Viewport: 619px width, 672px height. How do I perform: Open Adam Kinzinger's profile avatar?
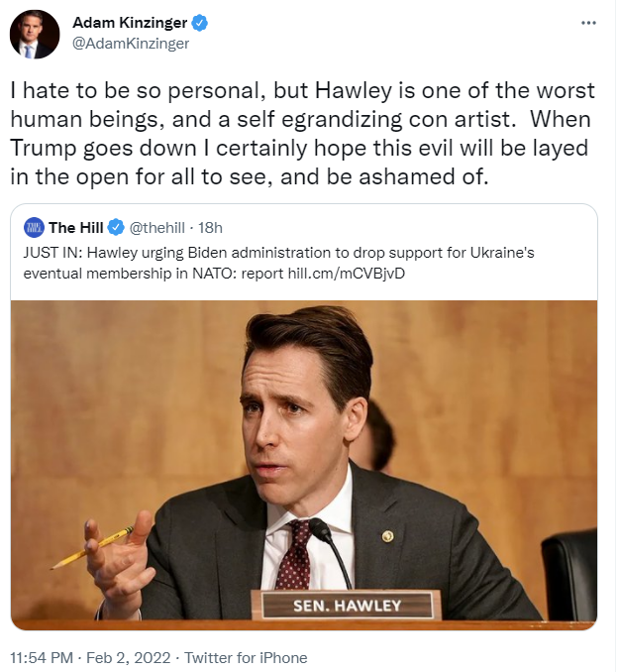tap(35, 35)
